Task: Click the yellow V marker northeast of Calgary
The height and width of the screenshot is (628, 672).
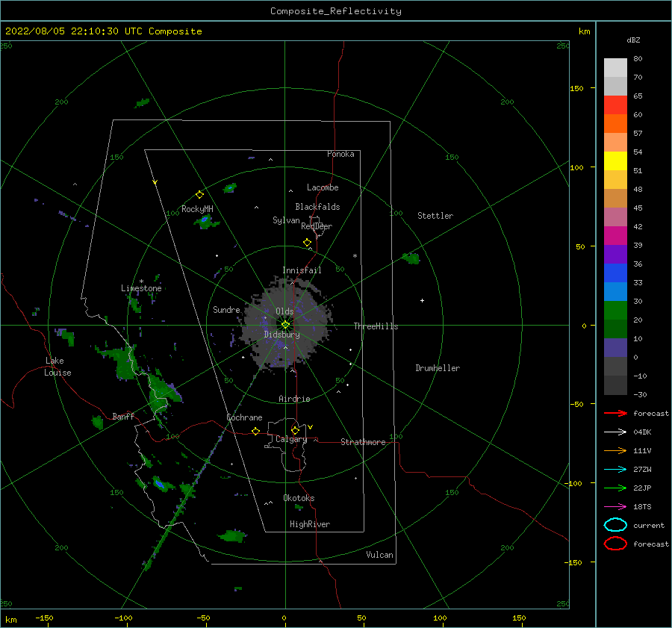Action: (x=310, y=427)
